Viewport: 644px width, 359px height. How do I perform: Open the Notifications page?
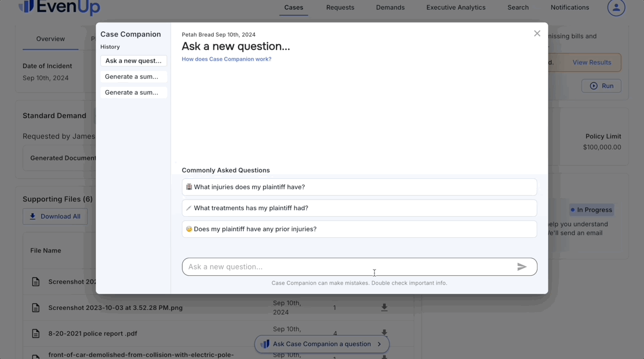coord(569,7)
